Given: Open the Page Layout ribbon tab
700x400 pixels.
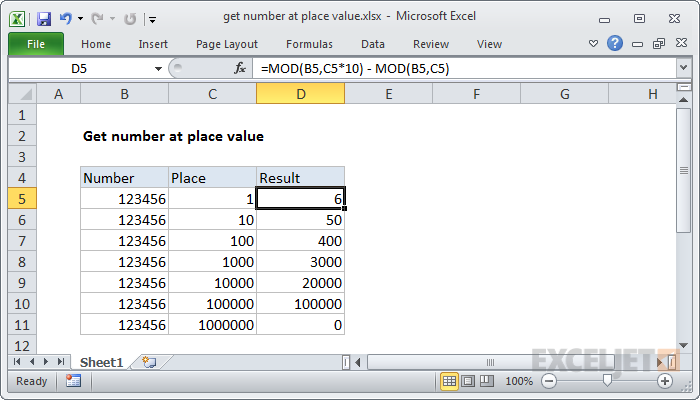Looking at the screenshot, I should click(227, 44).
